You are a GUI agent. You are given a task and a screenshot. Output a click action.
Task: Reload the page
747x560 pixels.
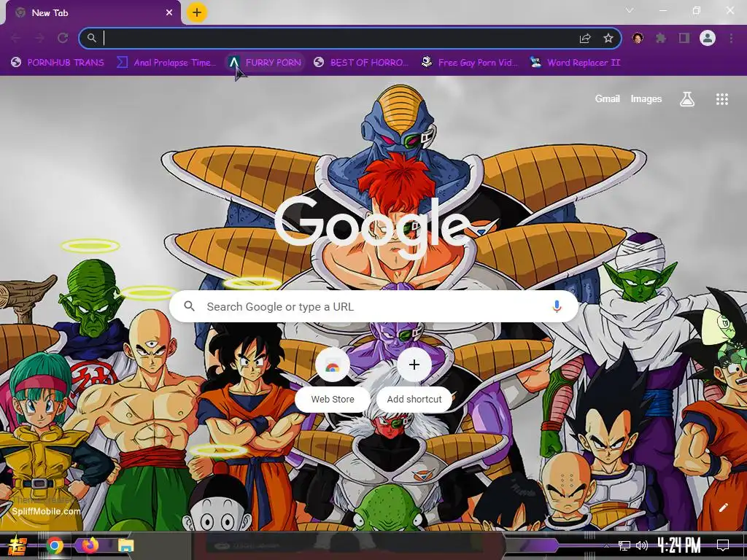pyautogui.click(x=63, y=38)
